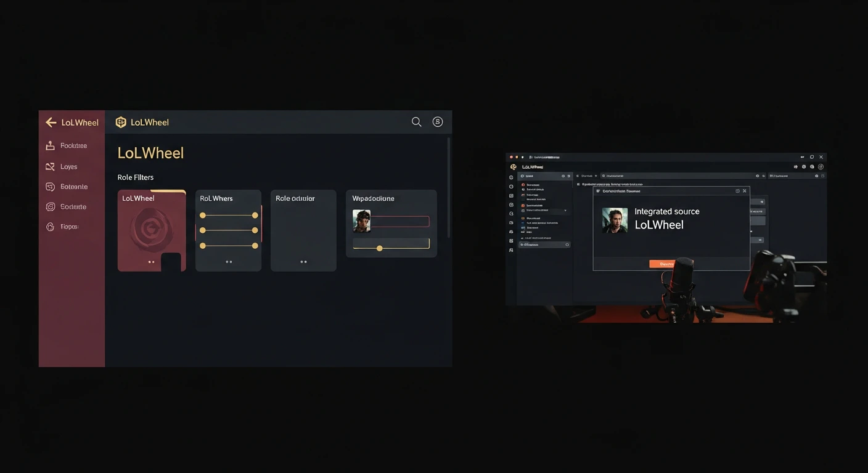
Task: Click the red outlined field in Wpadodiane card
Action: click(x=400, y=222)
